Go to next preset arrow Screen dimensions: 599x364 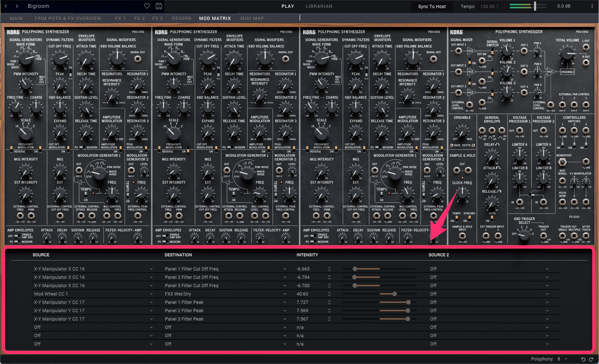(x=17, y=6)
